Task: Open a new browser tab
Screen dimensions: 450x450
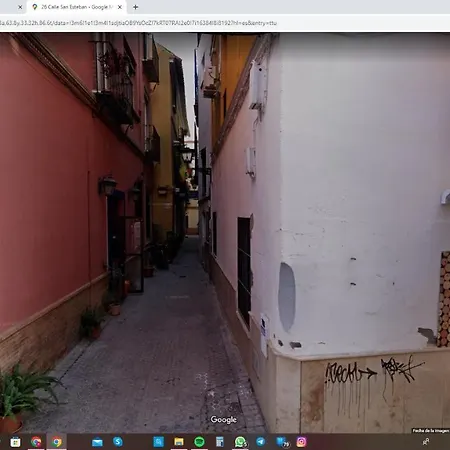Action: [x=135, y=7]
